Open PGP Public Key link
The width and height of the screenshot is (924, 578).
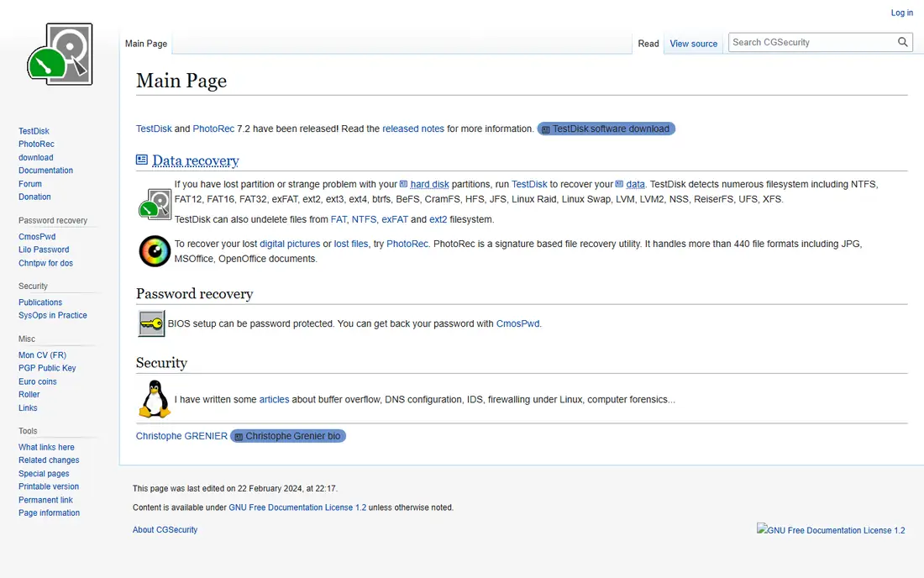tap(47, 368)
